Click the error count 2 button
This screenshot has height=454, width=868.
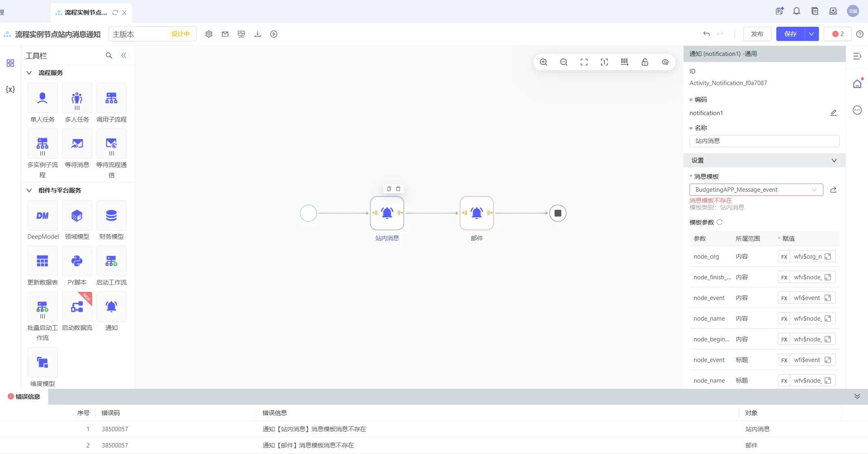(838, 34)
